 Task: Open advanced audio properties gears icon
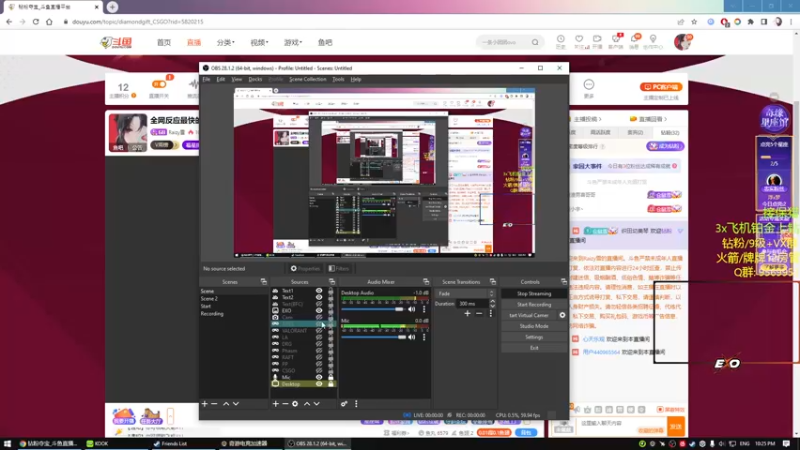pos(344,404)
